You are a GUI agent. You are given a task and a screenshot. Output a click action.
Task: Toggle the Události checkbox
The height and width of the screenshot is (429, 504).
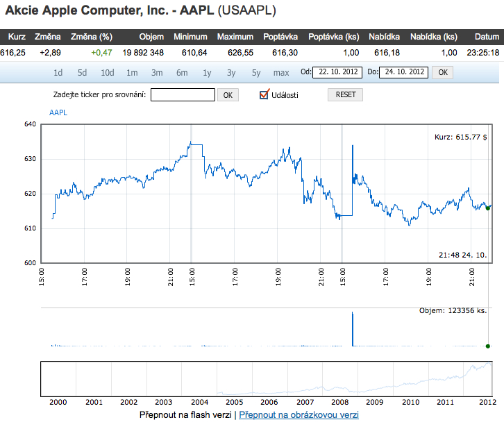pos(264,94)
